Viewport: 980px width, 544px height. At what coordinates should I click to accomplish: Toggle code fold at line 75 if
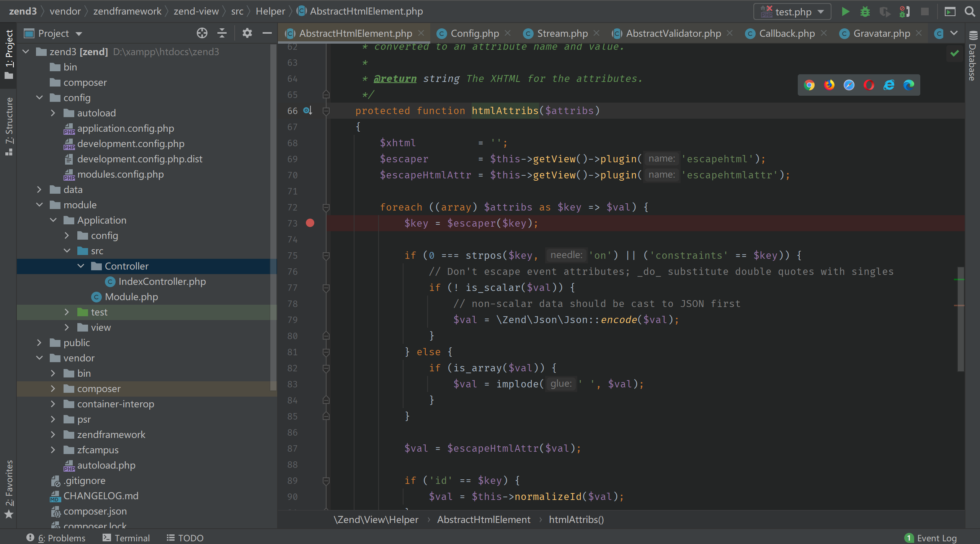pyautogui.click(x=326, y=256)
